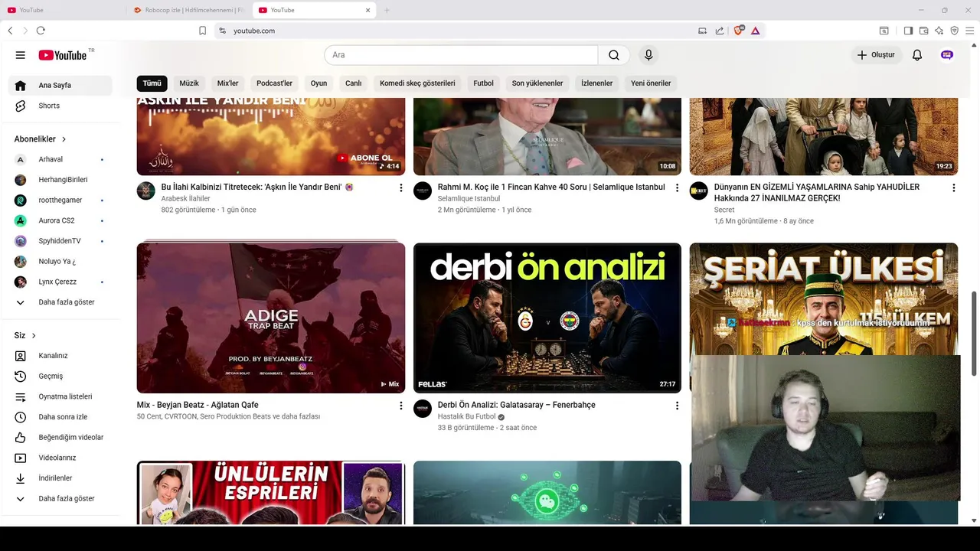Select the Podcast'ler filter chip

pos(274,83)
